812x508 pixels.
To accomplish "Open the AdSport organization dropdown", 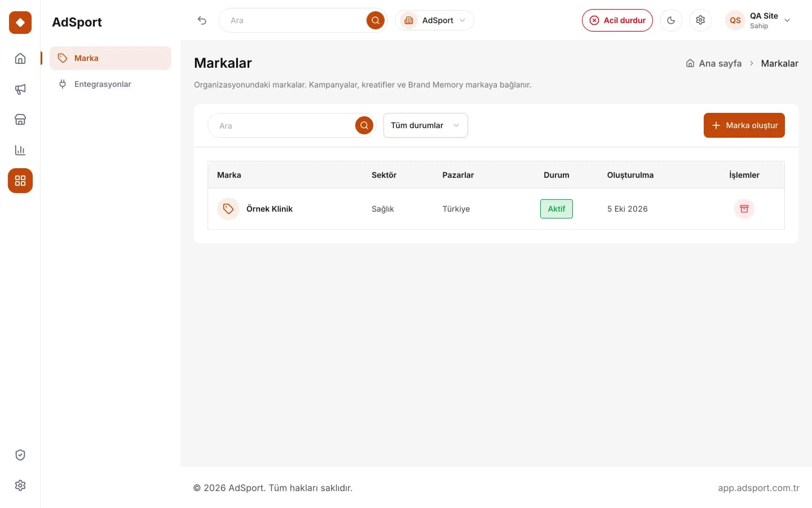I will point(434,20).
